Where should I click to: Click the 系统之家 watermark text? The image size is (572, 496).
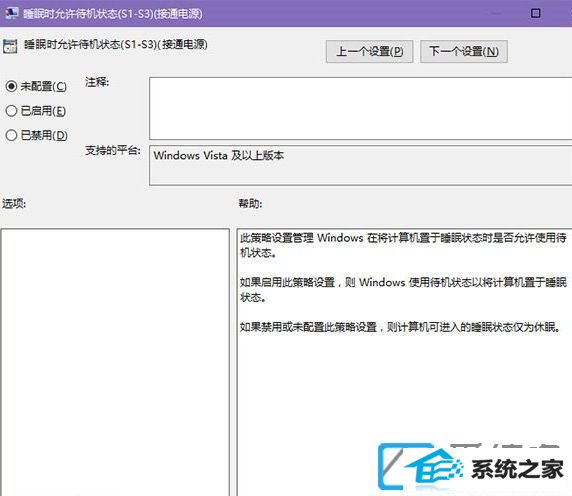click(x=517, y=469)
